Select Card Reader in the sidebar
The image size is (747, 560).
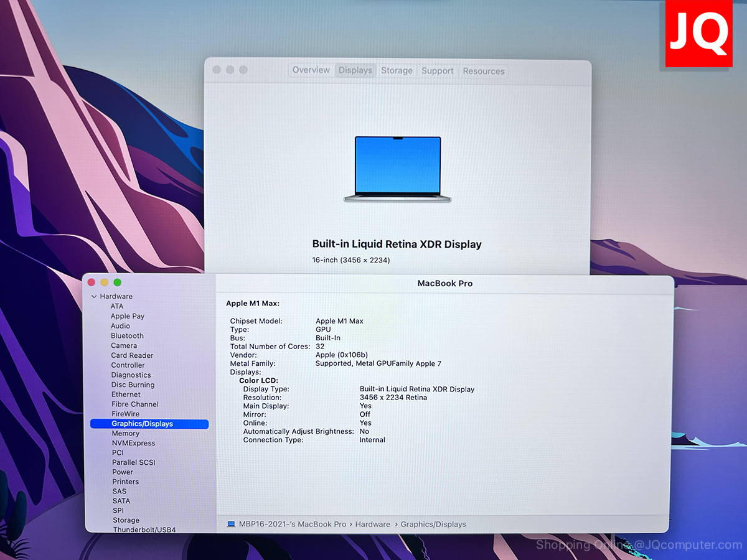coord(132,356)
